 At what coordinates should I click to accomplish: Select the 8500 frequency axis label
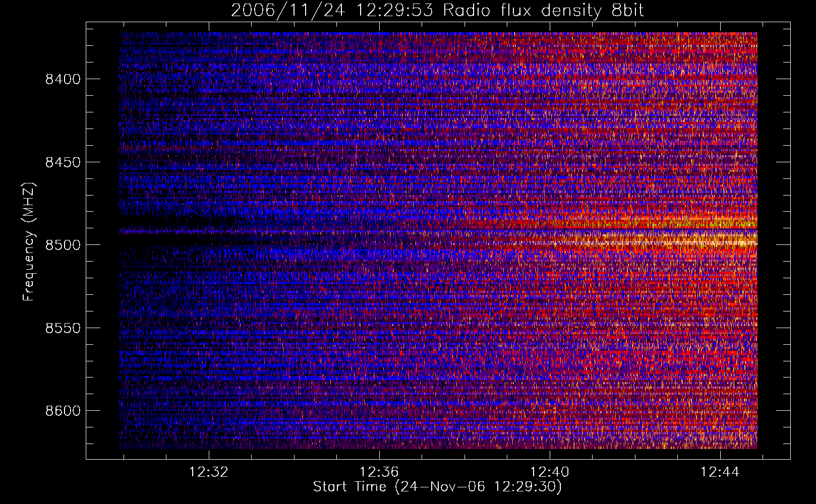(x=63, y=245)
